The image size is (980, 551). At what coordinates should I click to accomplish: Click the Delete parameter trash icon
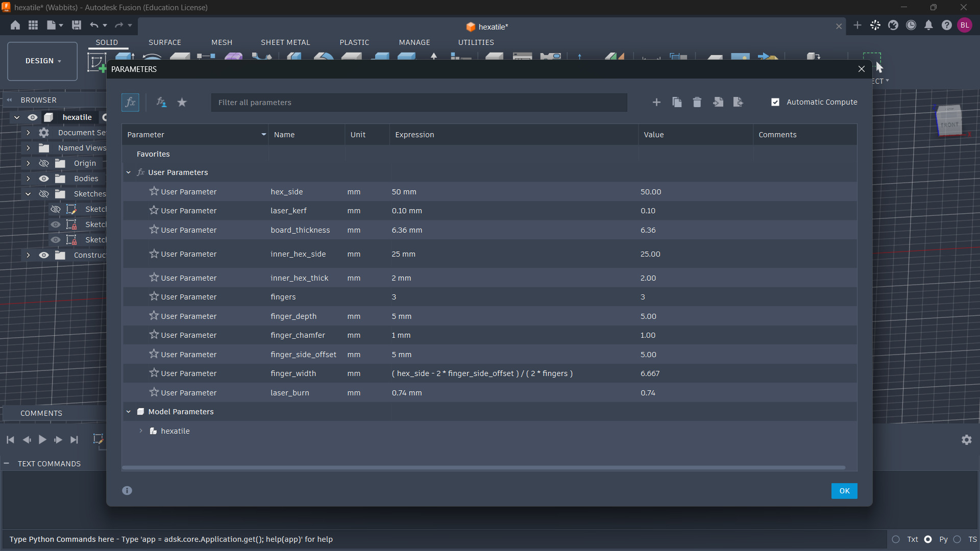[697, 103]
